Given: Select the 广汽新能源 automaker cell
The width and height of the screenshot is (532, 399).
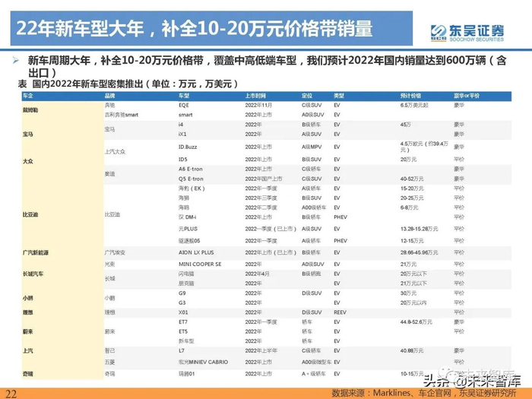Looking at the screenshot, I should pyautogui.click(x=36, y=252).
